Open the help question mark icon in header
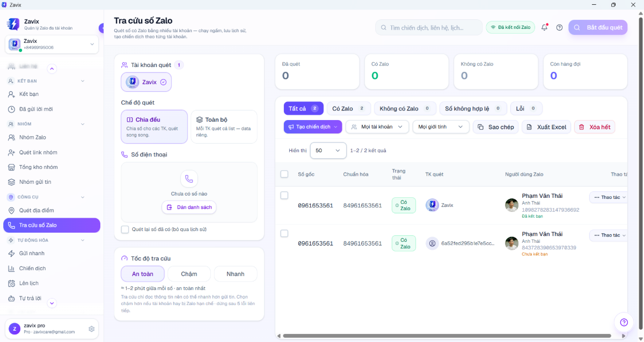 point(559,27)
